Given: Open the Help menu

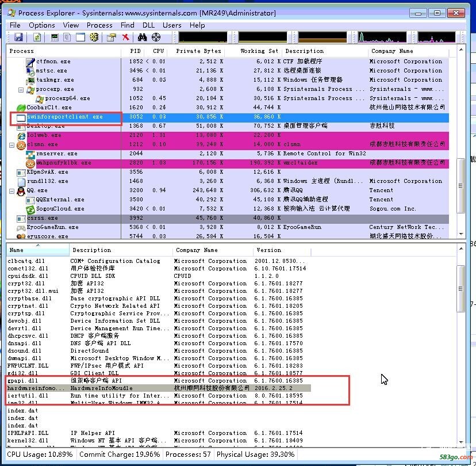Looking at the screenshot, I should click(197, 25).
